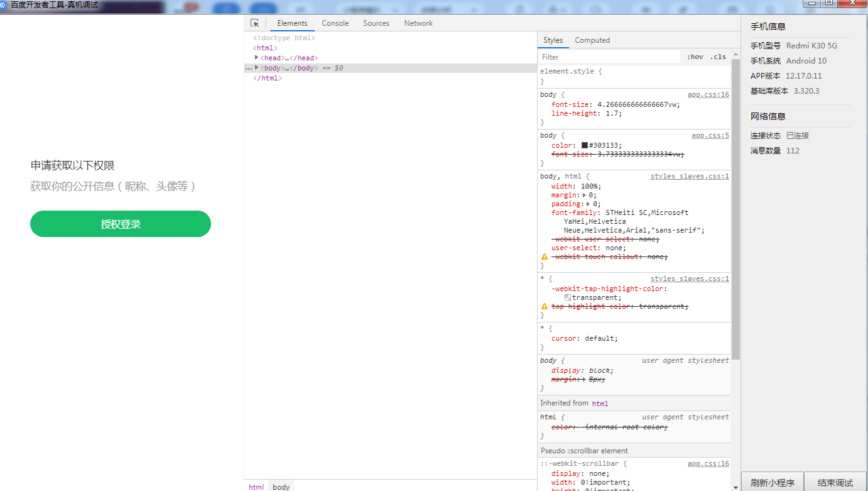Toggle the :hov element state panel
The height and width of the screenshot is (491, 868).
click(695, 57)
